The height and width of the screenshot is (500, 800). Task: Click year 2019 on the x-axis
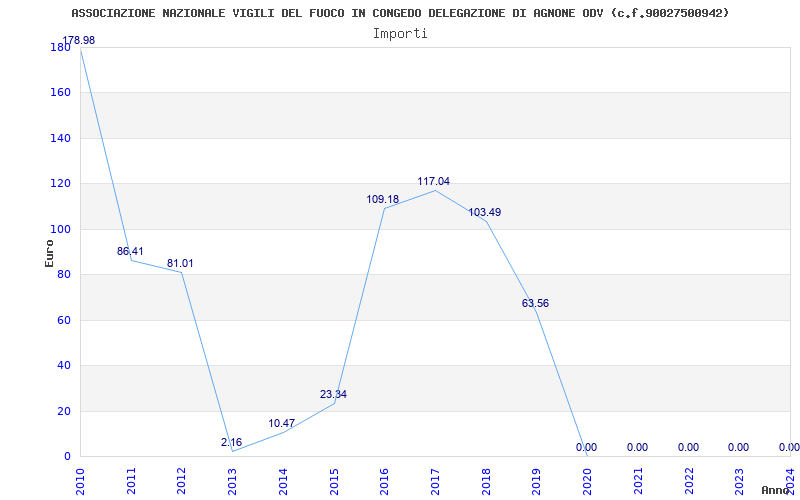pyautogui.click(x=537, y=480)
